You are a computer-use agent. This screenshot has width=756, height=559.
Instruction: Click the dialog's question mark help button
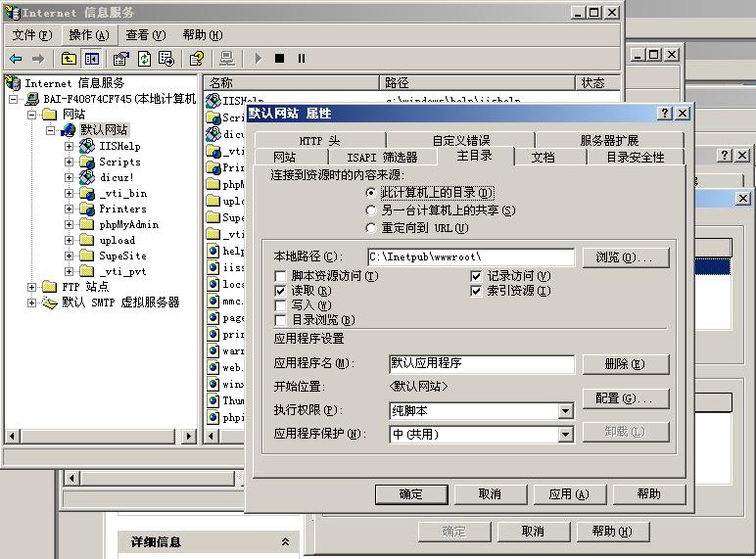point(665,114)
